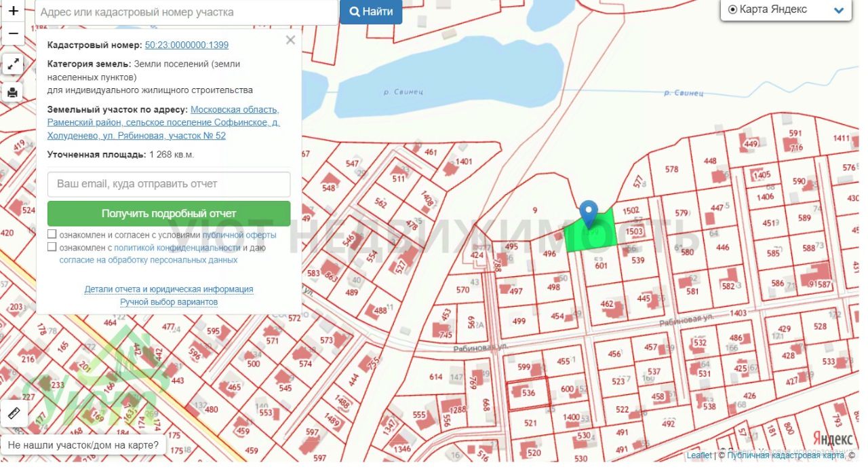Click Получить подробный отчет green button
868x471 pixels.
tap(169, 213)
